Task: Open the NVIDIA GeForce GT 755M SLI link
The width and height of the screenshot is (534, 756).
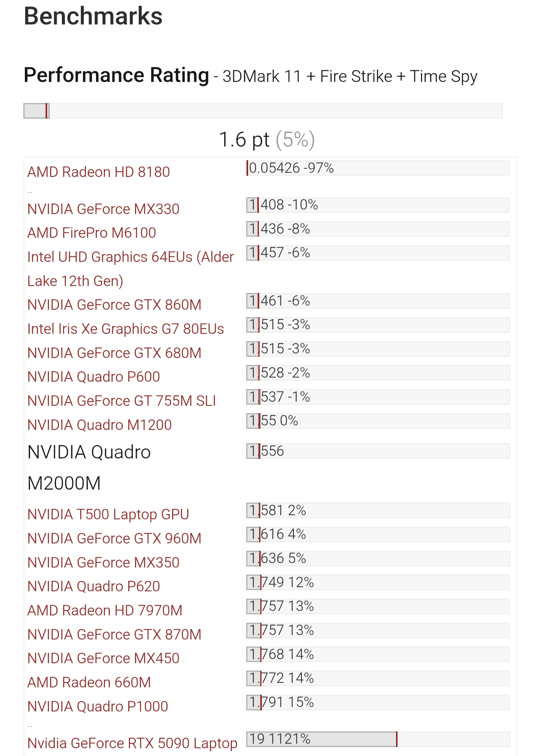Action: [x=121, y=401]
